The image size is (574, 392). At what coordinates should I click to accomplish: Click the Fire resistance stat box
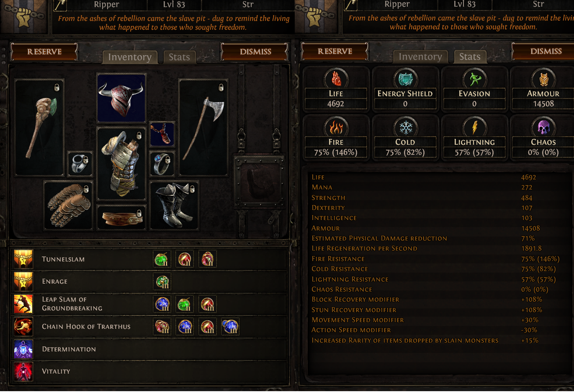coord(336,137)
